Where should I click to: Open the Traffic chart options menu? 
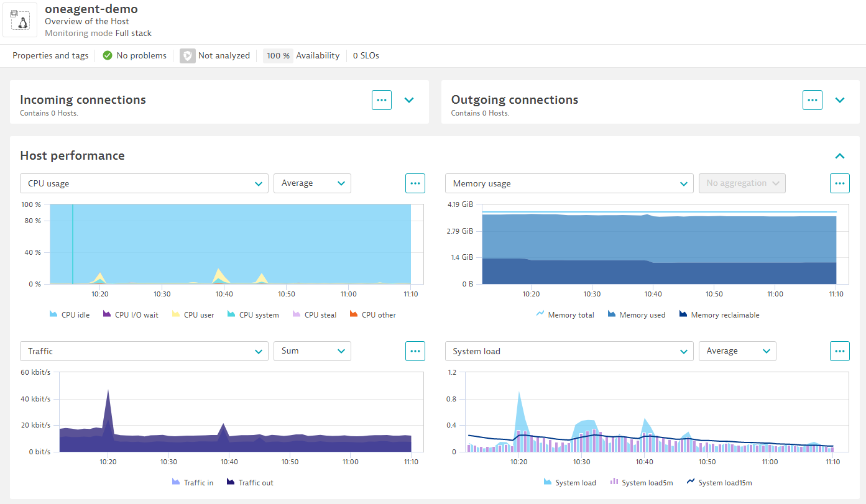(415, 351)
